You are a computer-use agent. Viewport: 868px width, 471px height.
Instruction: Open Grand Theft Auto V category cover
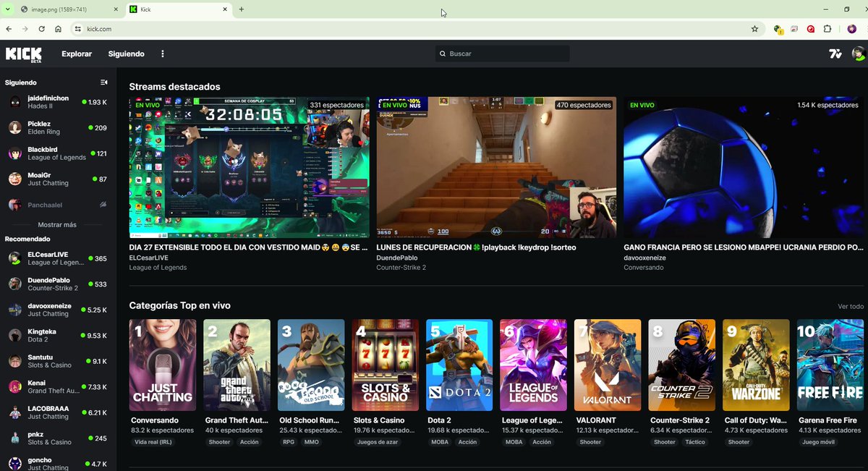237,365
